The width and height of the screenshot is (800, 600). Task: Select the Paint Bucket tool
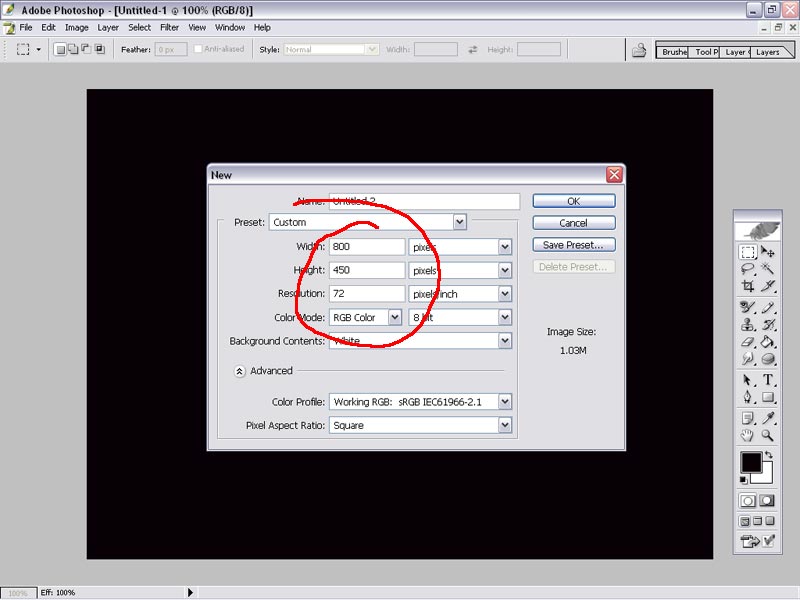coord(768,341)
